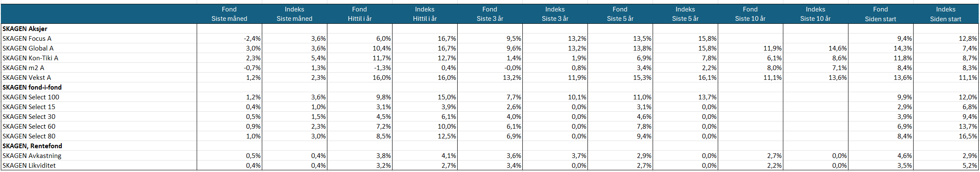Click the SKAGEN Global A fund name
This screenshot has height=172, width=980.
[28, 48]
